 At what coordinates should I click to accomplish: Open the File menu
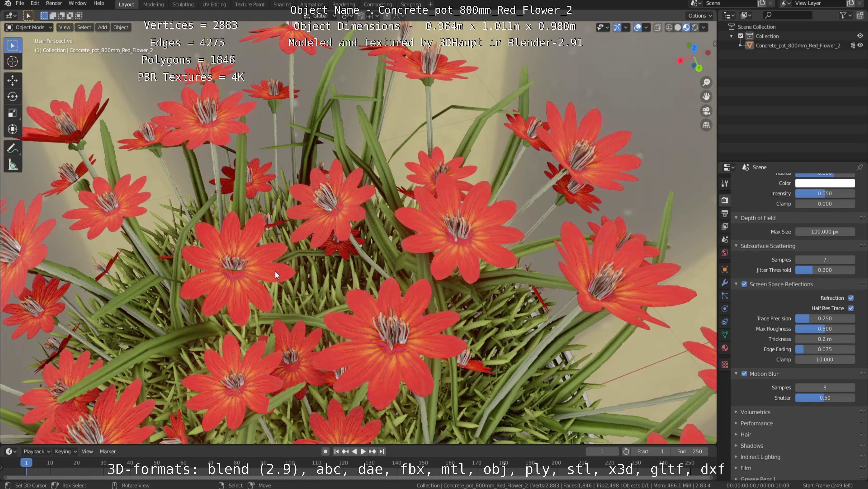pos(20,3)
